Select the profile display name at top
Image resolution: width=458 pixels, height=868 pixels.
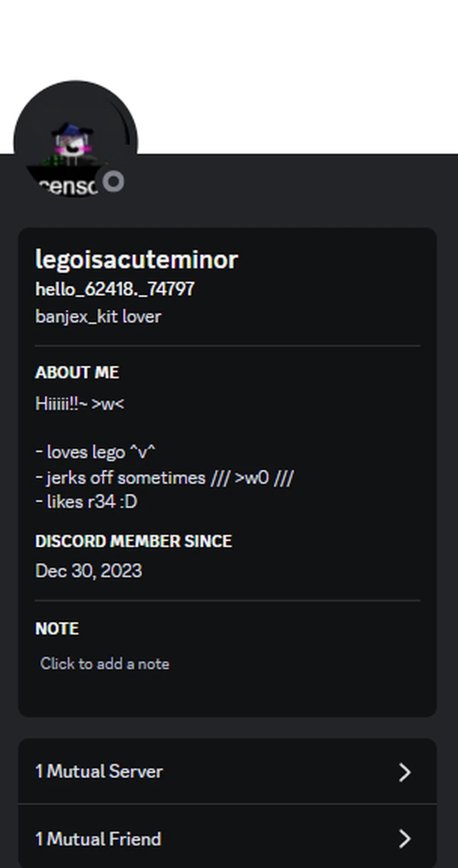coord(136,260)
